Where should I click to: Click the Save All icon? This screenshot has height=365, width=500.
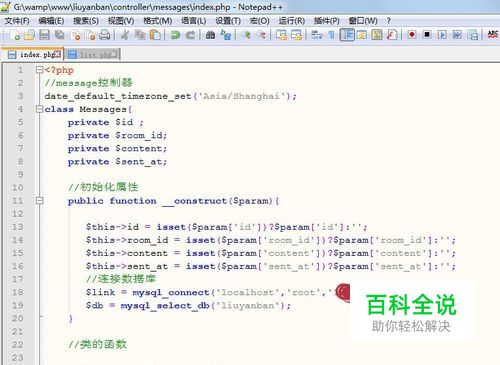point(60,35)
